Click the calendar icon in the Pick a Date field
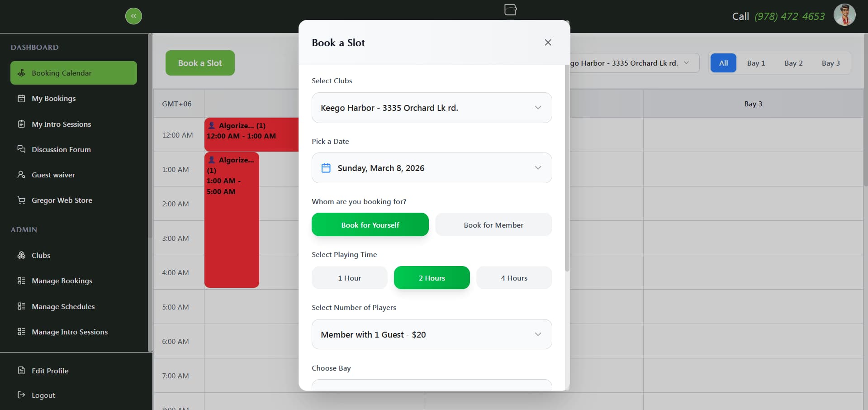Screen dimensions: 868x410 coord(326,168)
